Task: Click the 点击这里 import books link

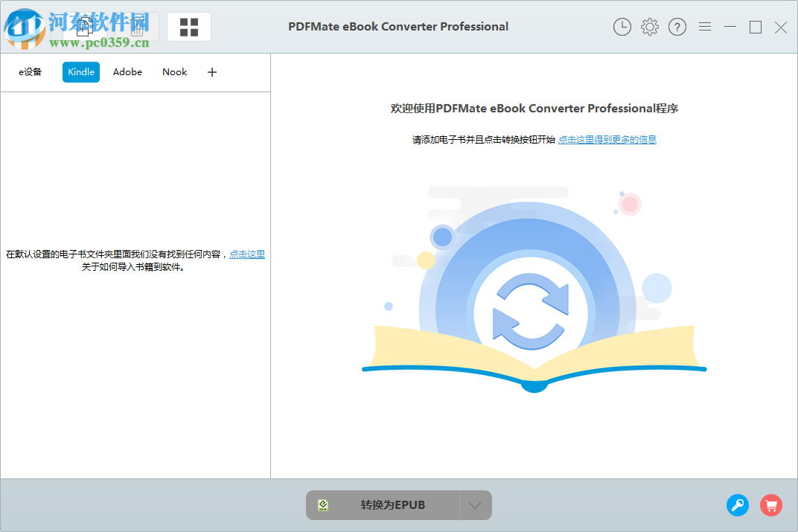Action: point(246,254)
